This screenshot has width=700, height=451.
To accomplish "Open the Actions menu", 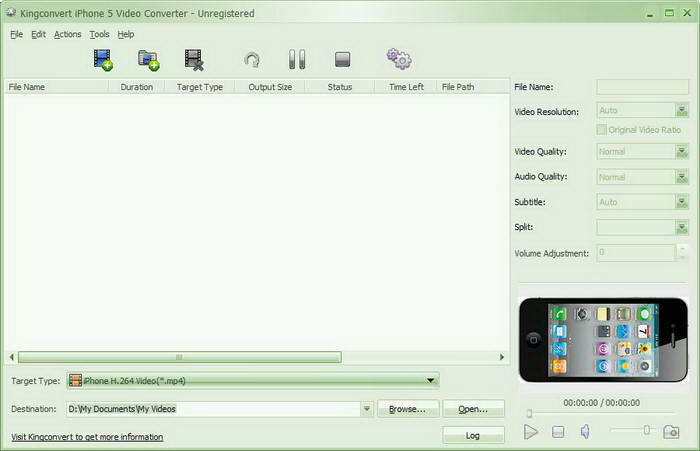I will pyautogui.click(x=67, y=34).
